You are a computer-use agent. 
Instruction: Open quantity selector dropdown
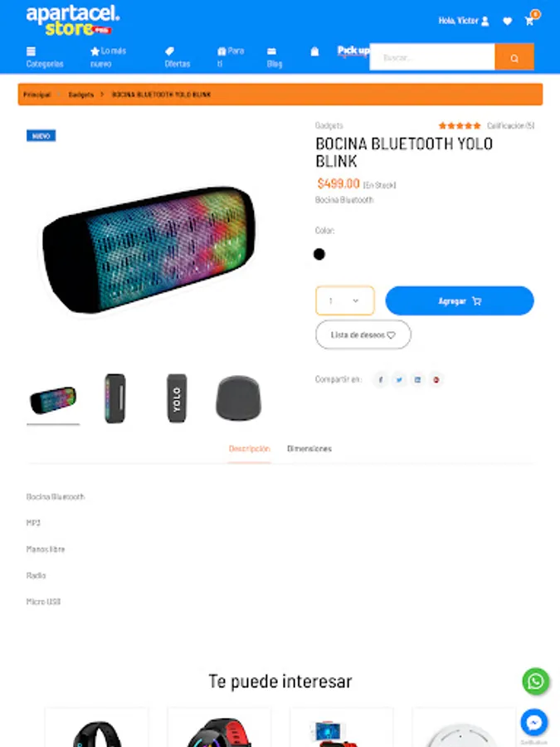pyautogui.click(x=345, y=300)
